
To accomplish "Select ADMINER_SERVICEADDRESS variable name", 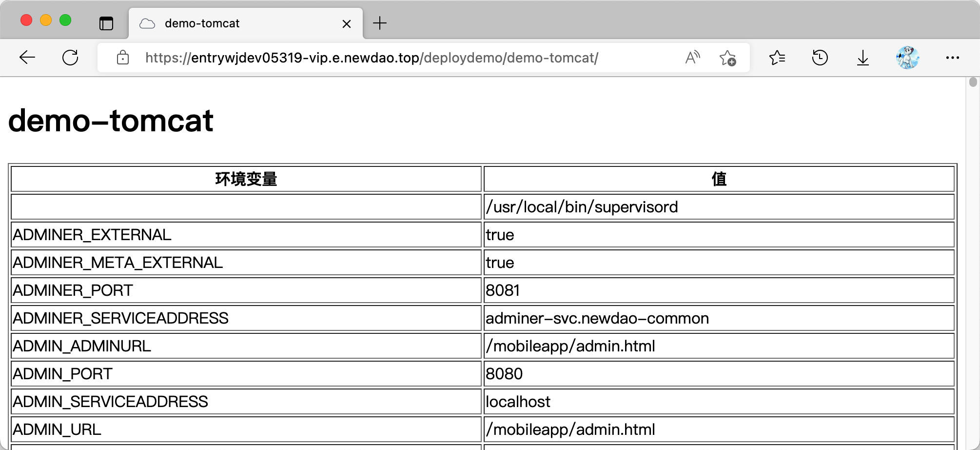I will tap(120, 318).
